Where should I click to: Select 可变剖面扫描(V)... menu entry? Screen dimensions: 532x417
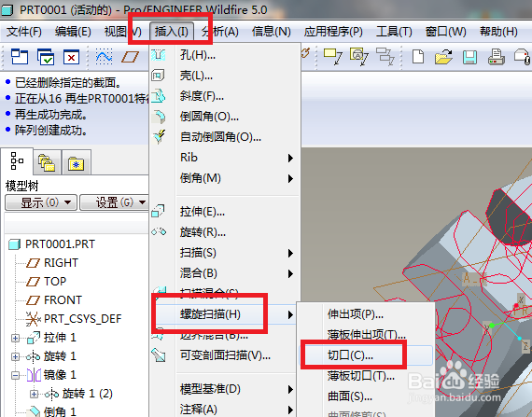tap(225, 355)
